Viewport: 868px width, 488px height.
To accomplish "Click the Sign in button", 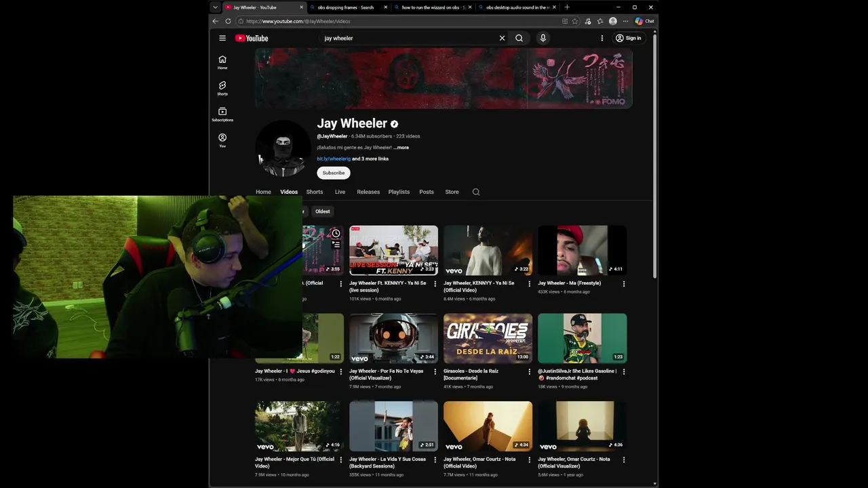I will pos(628,38).
